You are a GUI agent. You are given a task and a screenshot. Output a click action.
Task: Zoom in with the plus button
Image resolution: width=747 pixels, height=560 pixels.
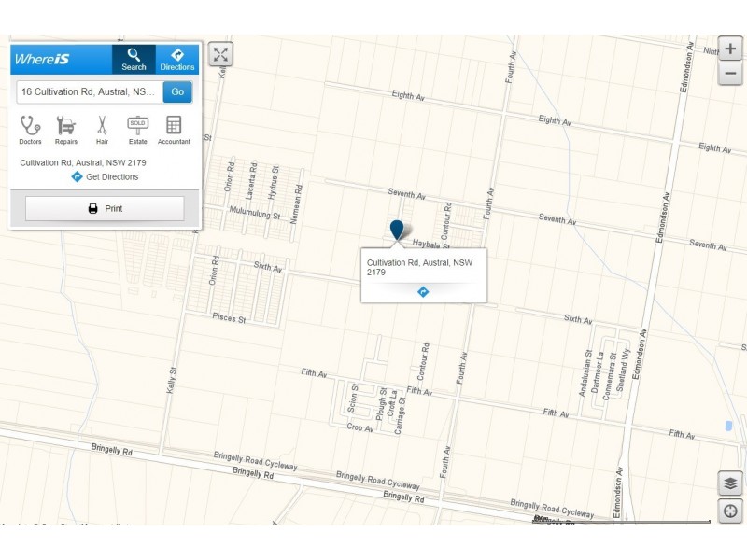(730, 49)
